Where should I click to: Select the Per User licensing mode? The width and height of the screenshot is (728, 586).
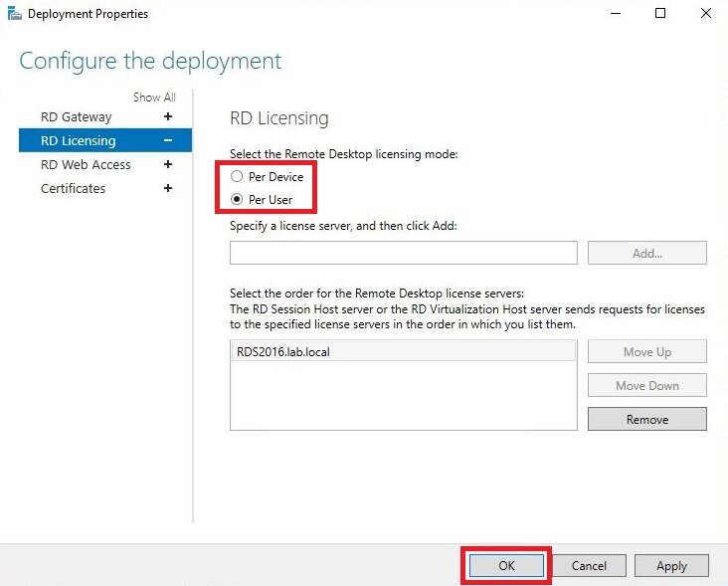coord(237,200)
